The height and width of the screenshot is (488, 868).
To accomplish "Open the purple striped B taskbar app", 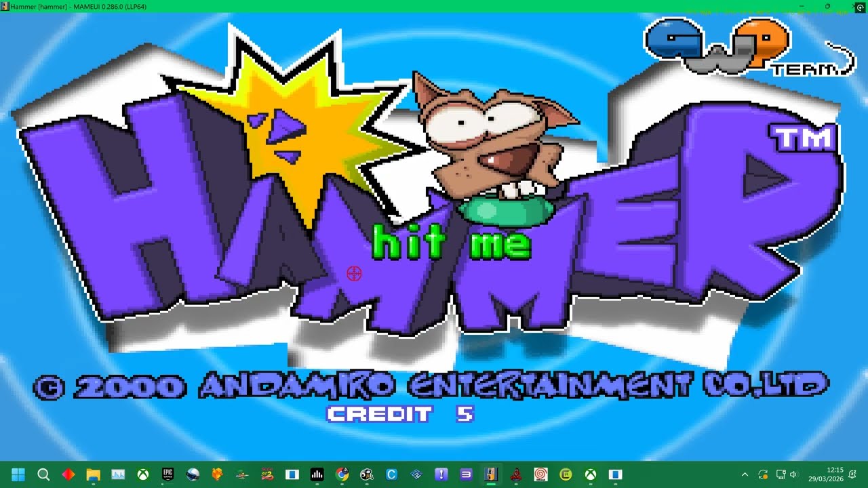I will click(466, 474).
